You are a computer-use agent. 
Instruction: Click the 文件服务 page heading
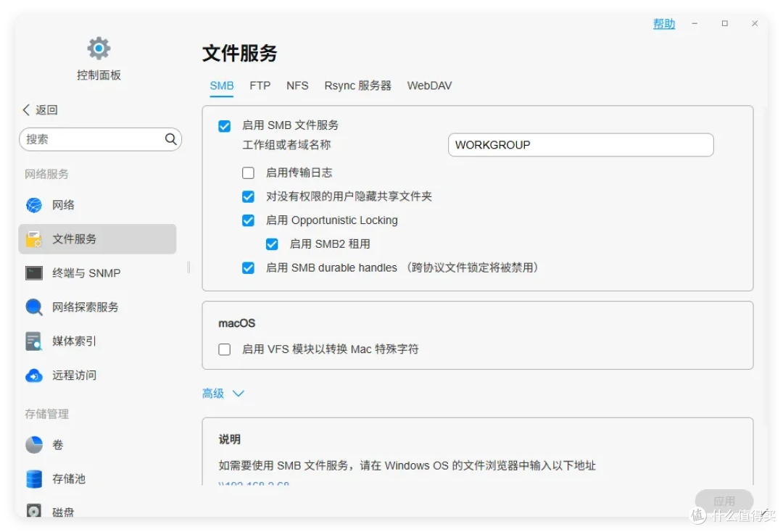tap(240, 53)
